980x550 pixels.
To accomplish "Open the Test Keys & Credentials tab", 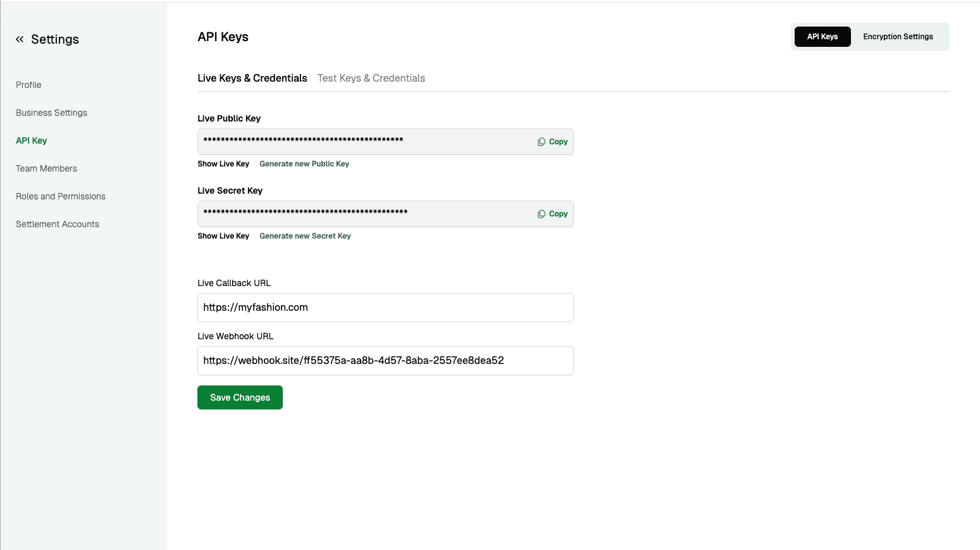I will (371, 78).
